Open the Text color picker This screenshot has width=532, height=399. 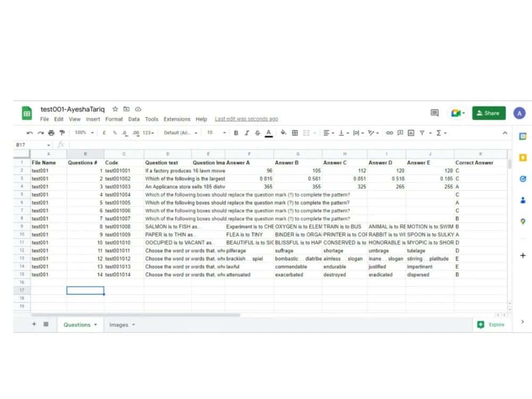point(269,133)
